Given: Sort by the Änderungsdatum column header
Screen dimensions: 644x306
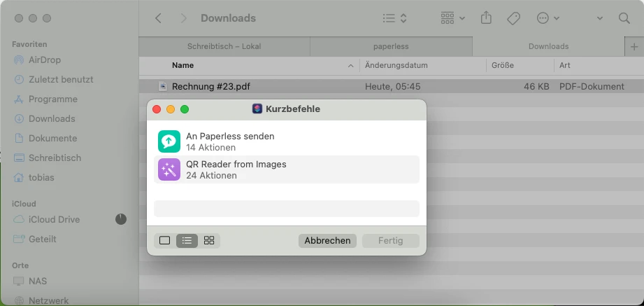Looking at the screenshot, I should [x=396, y=65].
